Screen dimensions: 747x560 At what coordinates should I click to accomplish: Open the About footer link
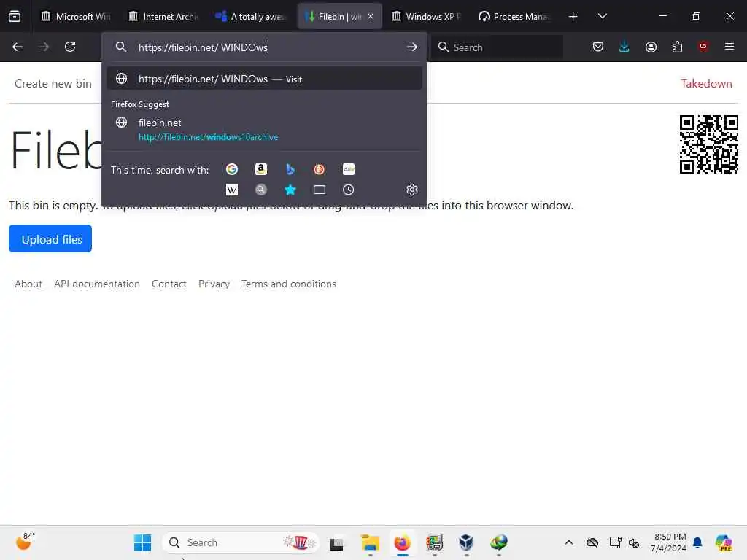point(28,284)
